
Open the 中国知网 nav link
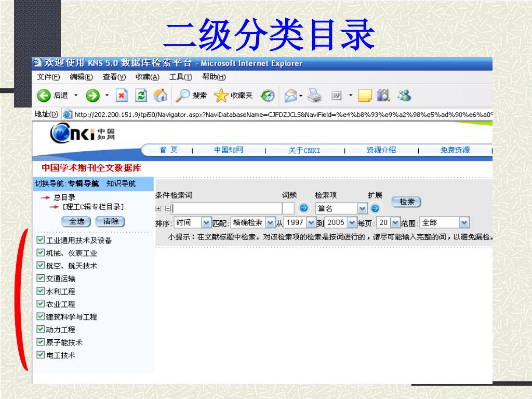click(229, 150)
